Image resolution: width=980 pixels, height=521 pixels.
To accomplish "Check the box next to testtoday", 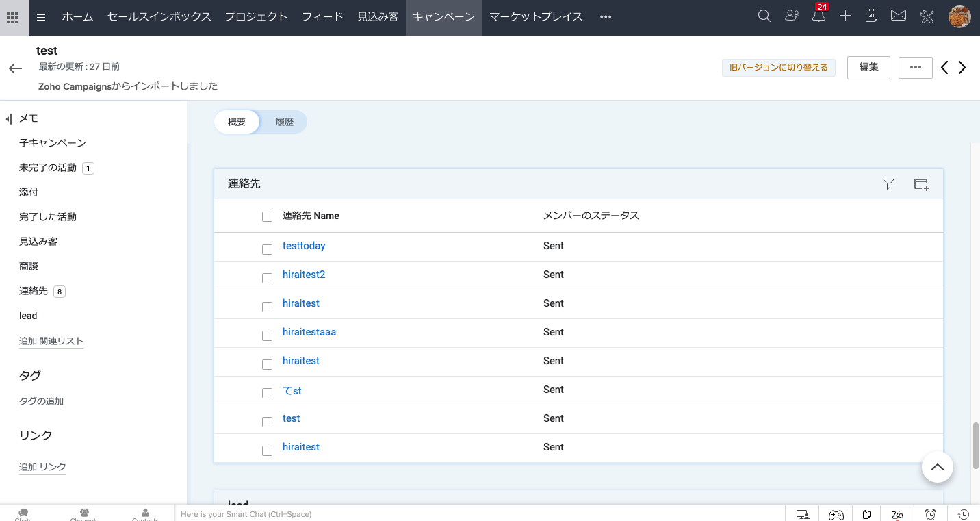I will (x=267, y=249).
